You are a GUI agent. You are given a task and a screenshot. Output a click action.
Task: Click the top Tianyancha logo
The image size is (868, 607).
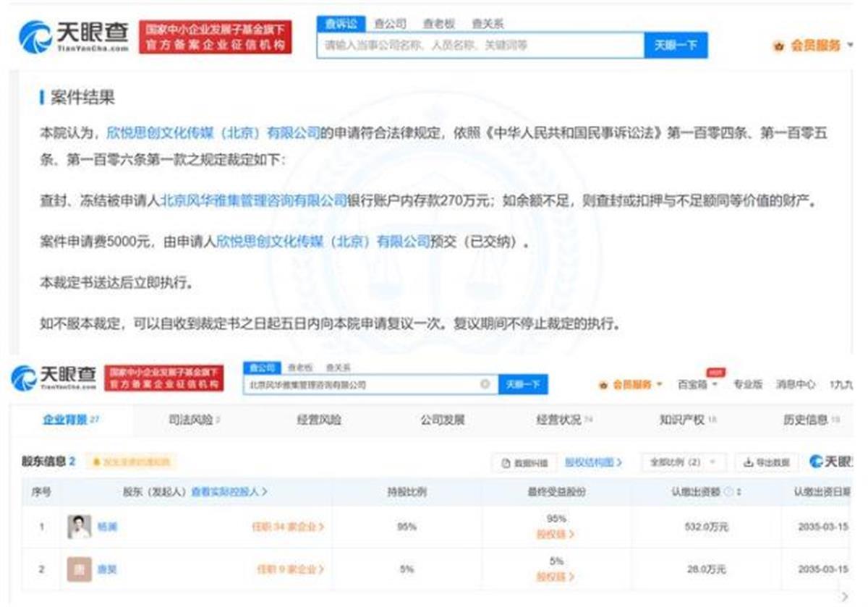tap(73, 35)
